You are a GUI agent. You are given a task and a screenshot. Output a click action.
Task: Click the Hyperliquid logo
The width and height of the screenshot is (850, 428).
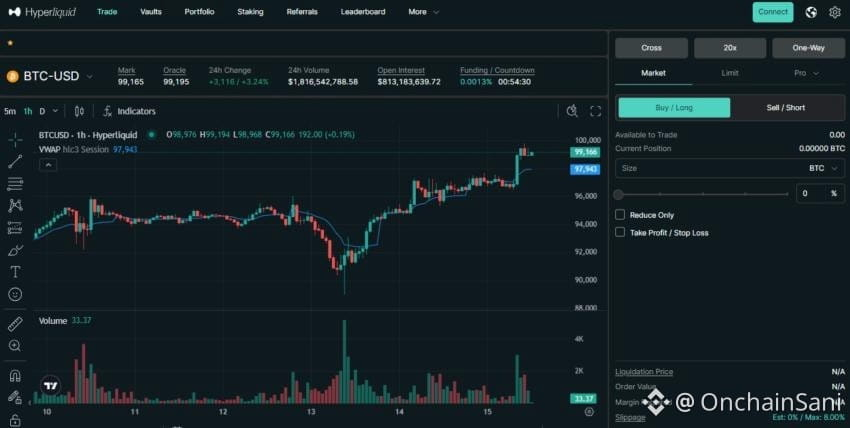pyautogui.click(x=43, y=12)
